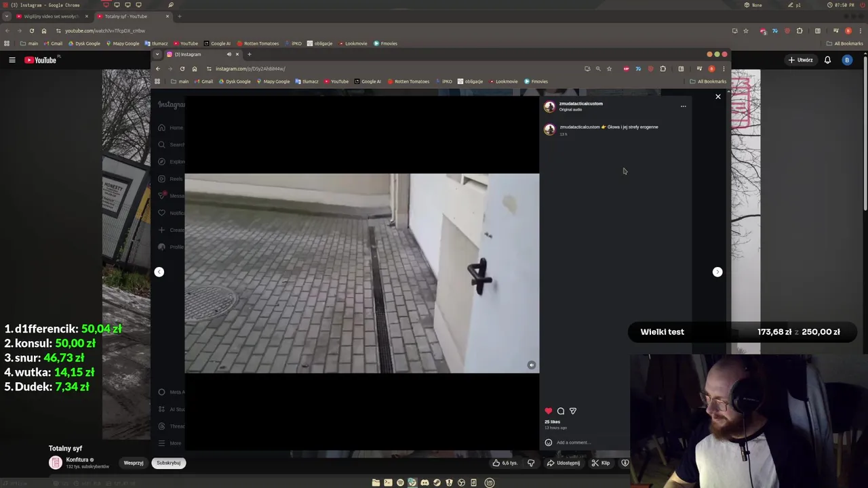Open file manager from bottom taskbar
This screenshot has height=488, width=868.
click(x=376, y=483)
